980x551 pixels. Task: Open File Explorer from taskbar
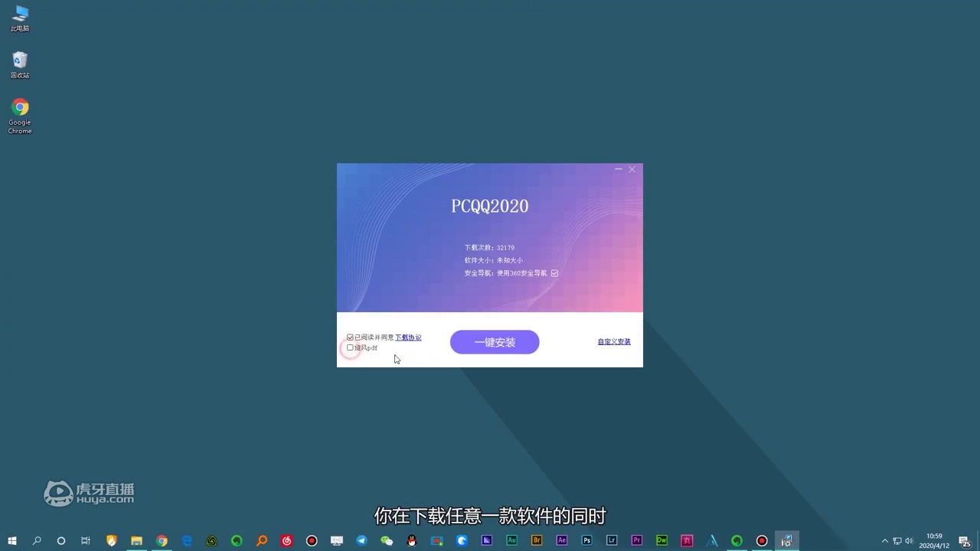point(136,540)
